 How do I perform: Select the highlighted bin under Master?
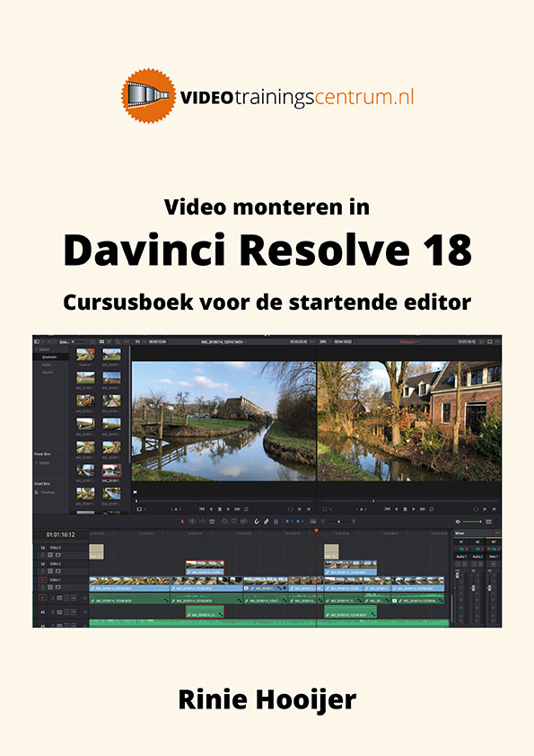[50, 357]
